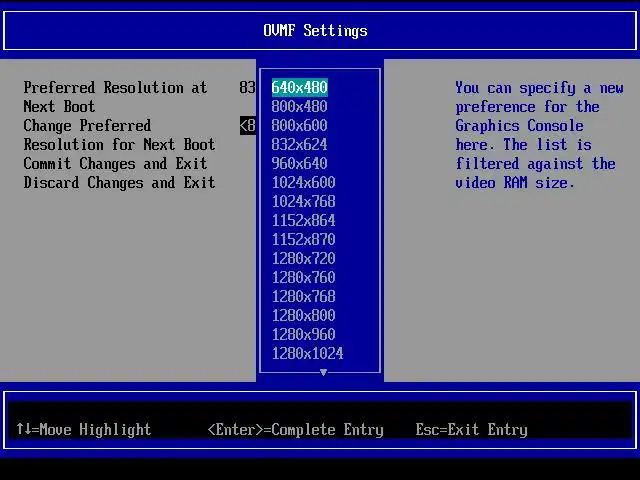Click the 'OVMF Settings' title
The height and width of the screenshot is (480, 640).
316,31
